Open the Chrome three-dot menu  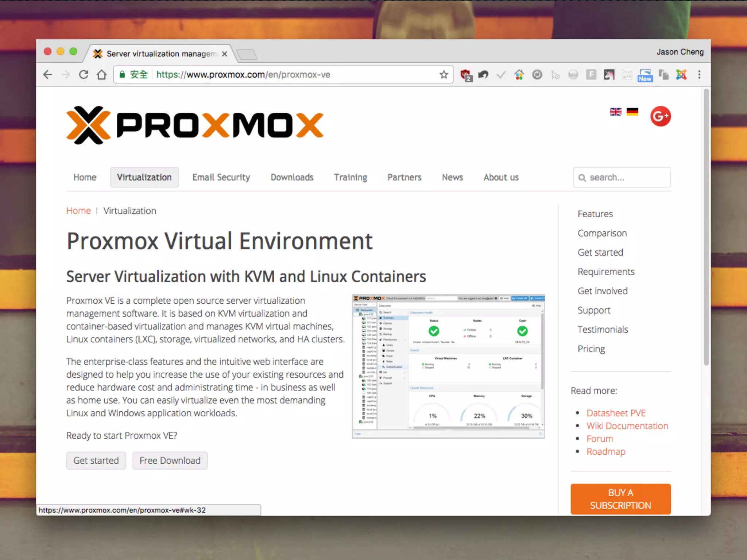699,75
